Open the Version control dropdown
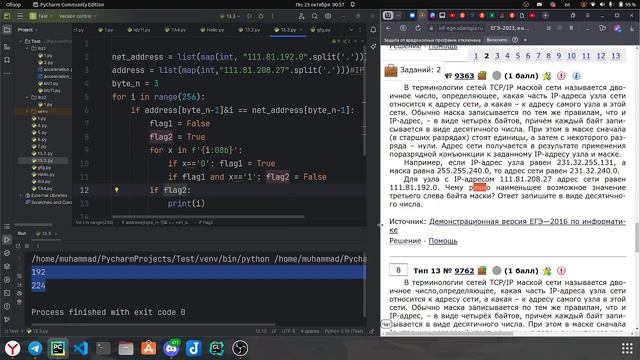The width and height of the screenshot is (640, 360). [77, 16]
